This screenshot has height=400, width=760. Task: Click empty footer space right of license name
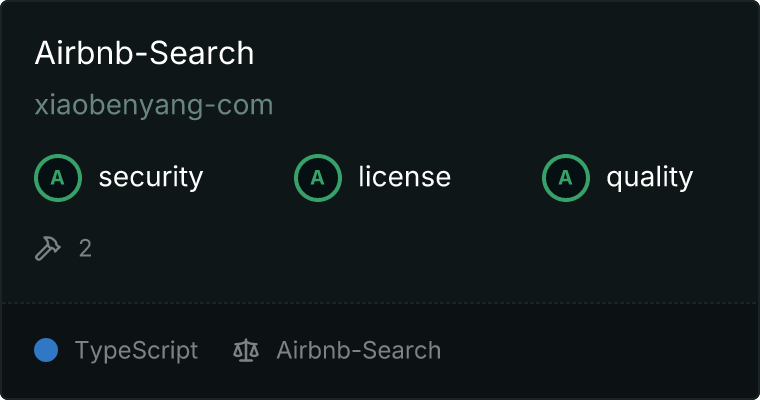click(x=600, y=350)
